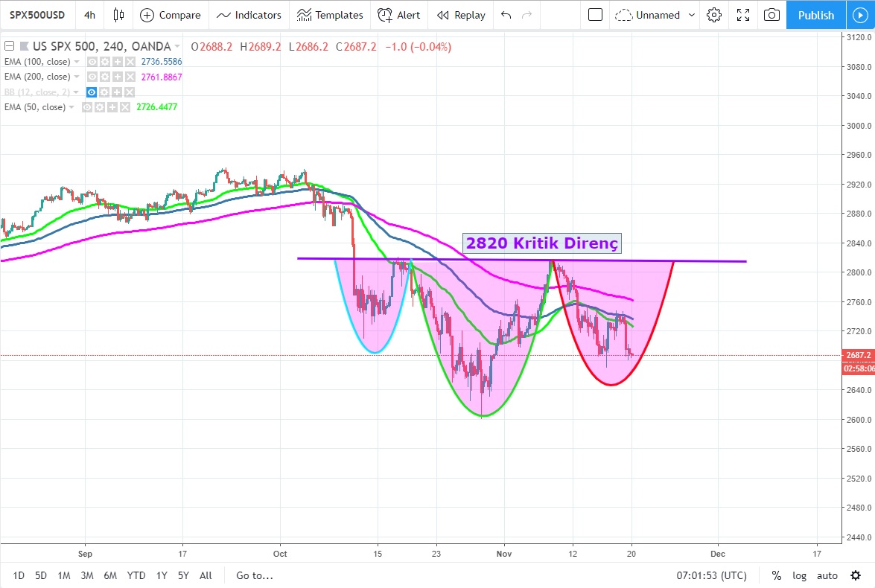This screenshot has width=875, height=588.
Task: Open the Unnamed layout dropdown
Action: (x=692, y=15)
